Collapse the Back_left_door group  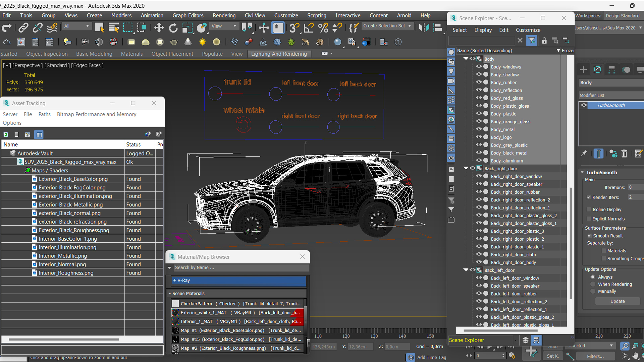(x=466, y=270)
